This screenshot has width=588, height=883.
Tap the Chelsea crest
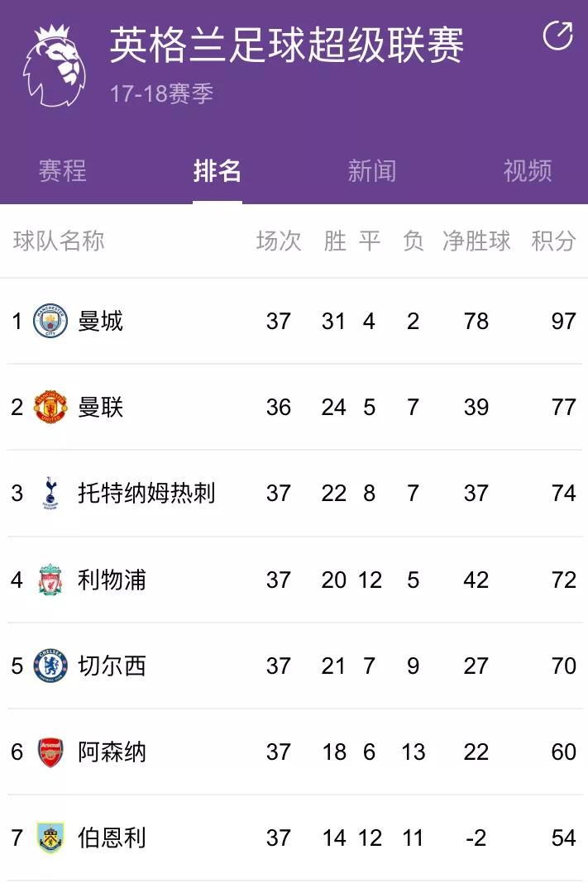coord(50,666)
